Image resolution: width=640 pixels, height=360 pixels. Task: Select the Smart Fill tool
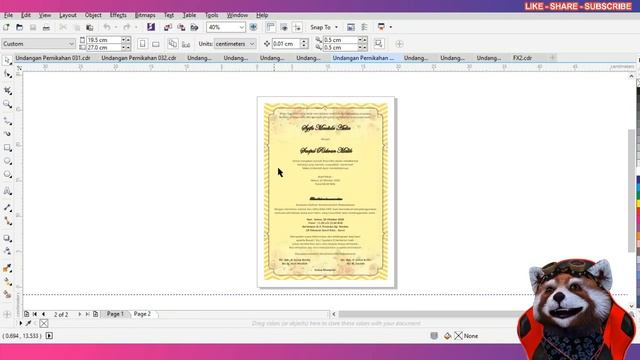[7, 294]
